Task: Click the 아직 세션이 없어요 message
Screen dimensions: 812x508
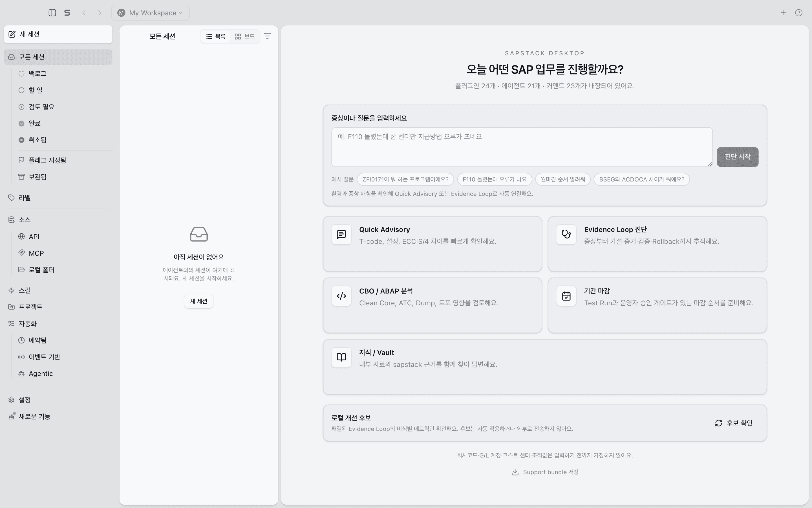Action: (199, 257)
